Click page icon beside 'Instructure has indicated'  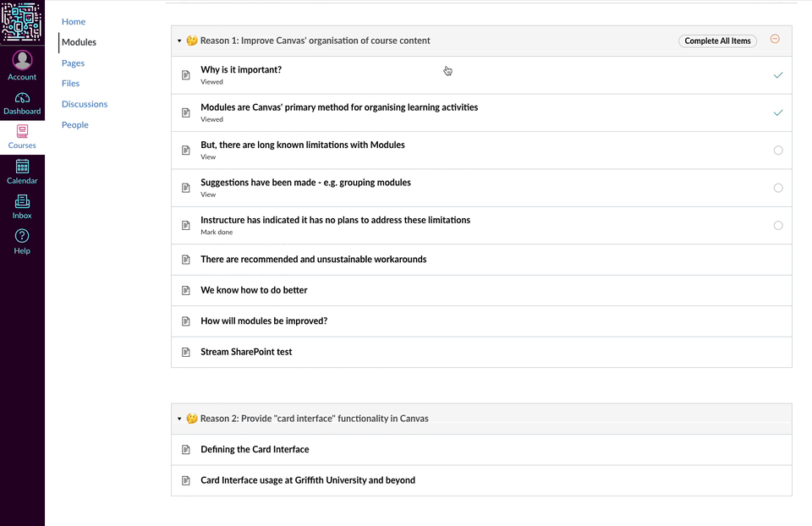point(186,225)
